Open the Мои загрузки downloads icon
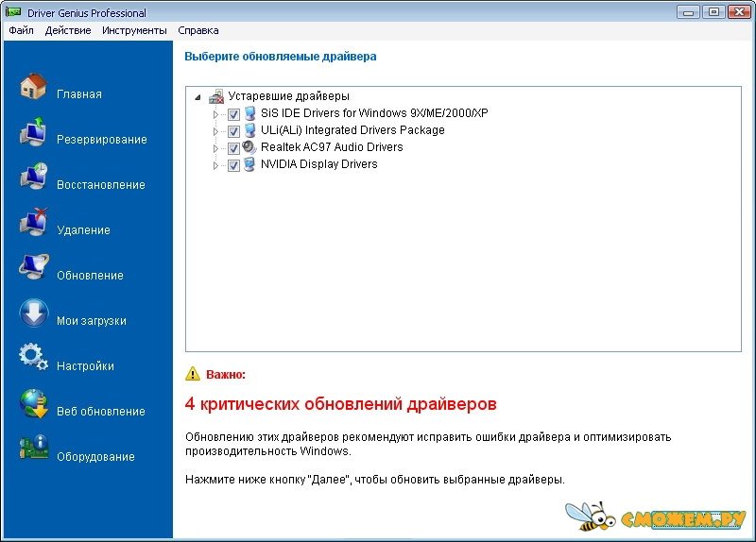The width and height of the screenshot is (756, 542). click(x=34, y=314)
